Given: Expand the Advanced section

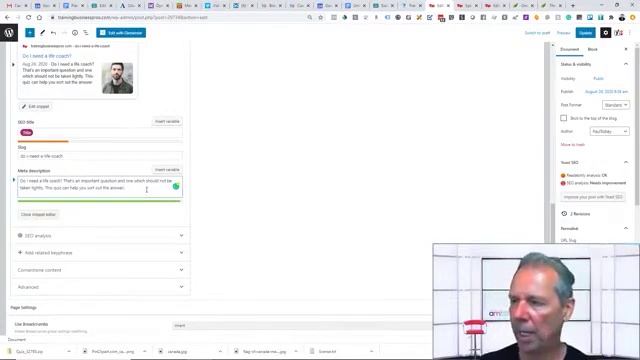Looking at the screenshot, I should [x=100, y=287].
